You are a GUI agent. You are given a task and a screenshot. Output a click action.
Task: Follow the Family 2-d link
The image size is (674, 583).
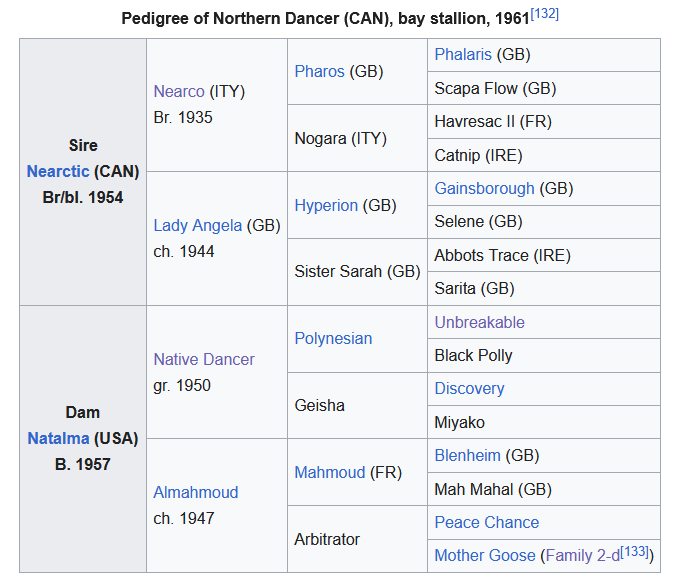click(583, 556)
